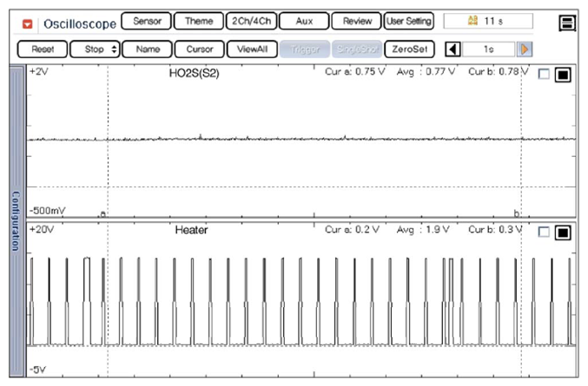The image size is (588, 386).
Task: Maximize the HO2S(S2) channel panel
Action: pos(562,75)
